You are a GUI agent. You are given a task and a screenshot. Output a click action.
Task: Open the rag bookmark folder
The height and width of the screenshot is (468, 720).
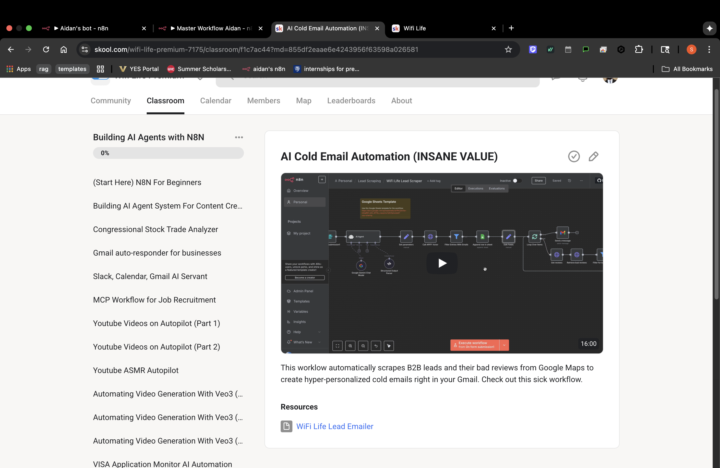[44, 69]
